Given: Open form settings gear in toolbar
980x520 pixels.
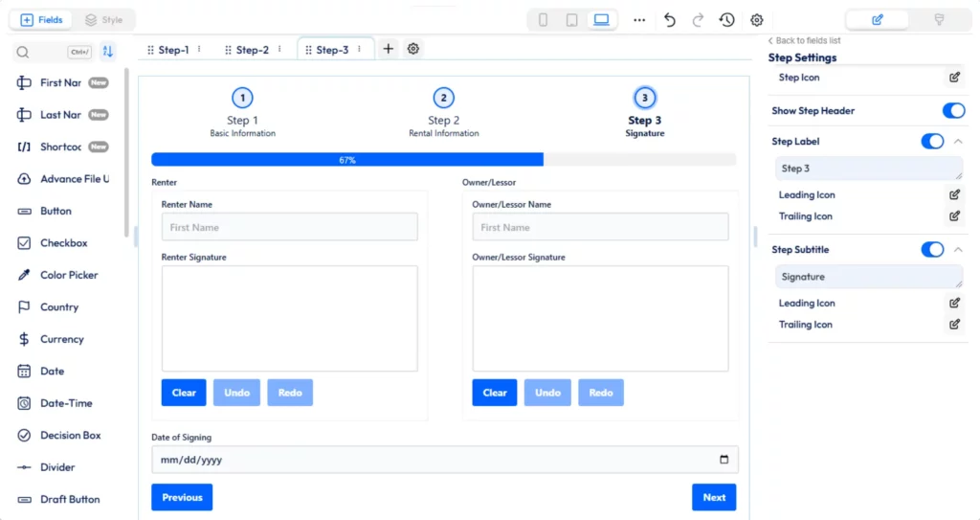Looking at the screenshot, I should 756,20.
